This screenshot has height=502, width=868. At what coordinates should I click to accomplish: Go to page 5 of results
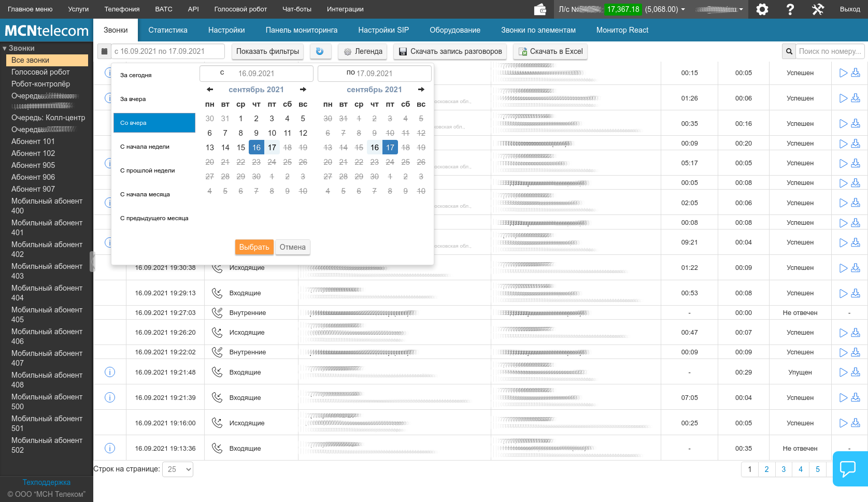point(818,469)
